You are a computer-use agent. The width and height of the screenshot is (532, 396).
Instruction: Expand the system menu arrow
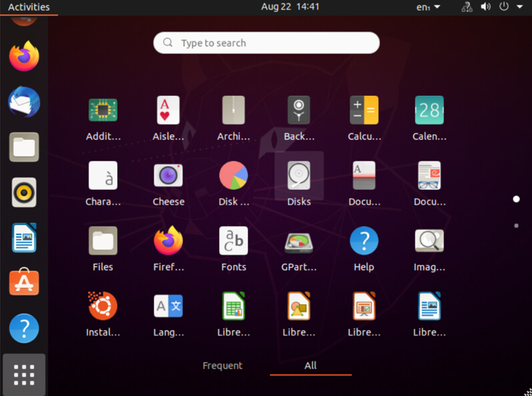click(519, 6)
